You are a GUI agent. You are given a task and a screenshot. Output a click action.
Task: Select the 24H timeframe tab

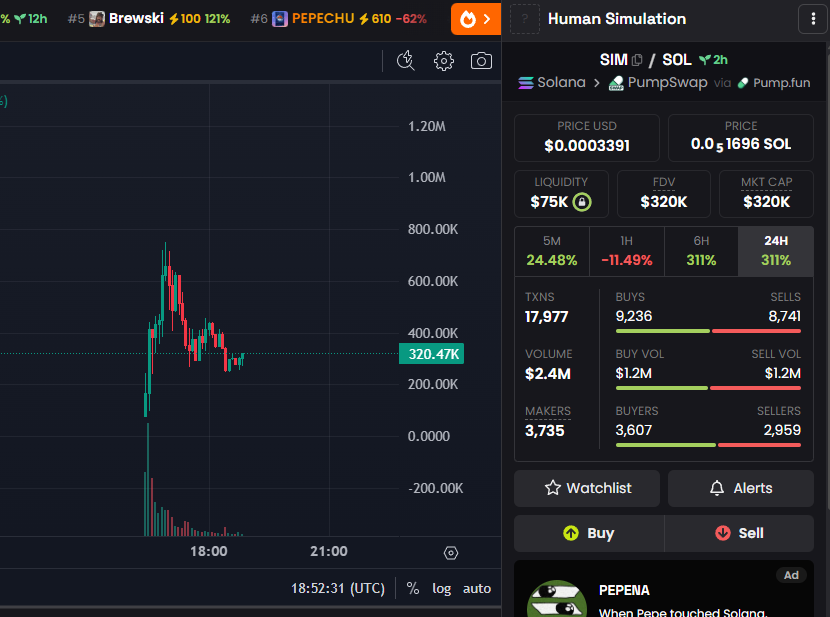click(776, 251)
